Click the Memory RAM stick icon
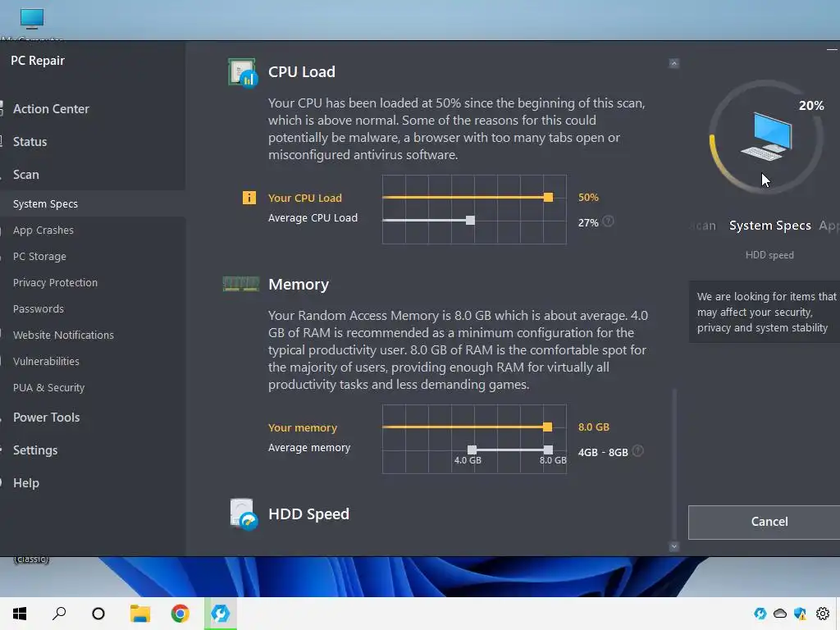 pos(241,284)
